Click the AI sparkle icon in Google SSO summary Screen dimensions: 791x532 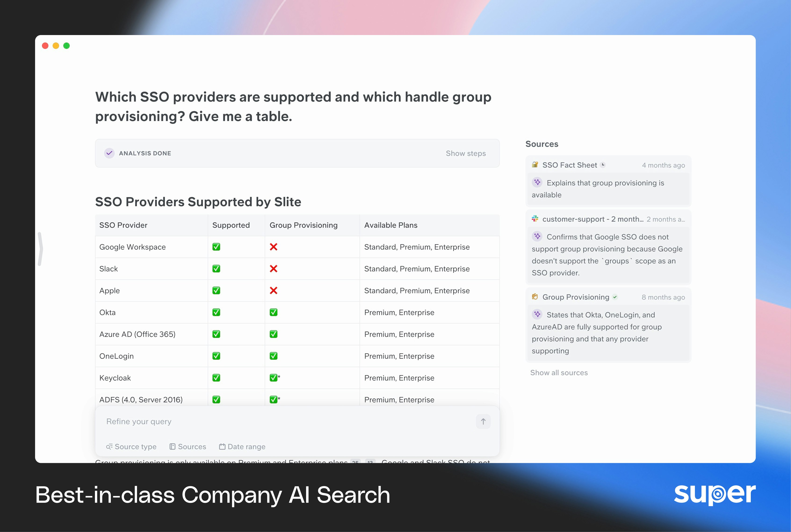[537, 236]
